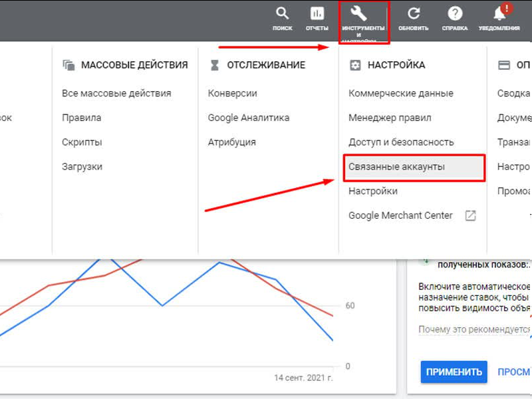Open Коммерческие данные in setup menu

coord(401,94)
